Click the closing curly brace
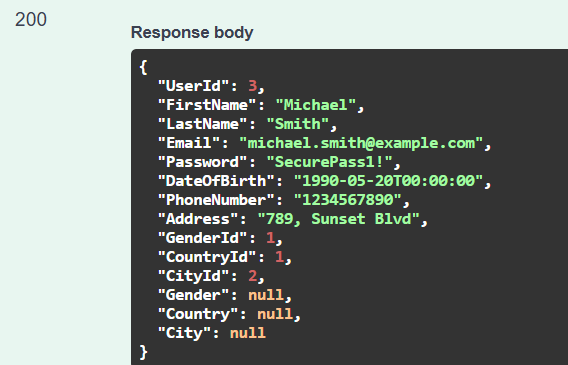Viewport: 568px width, 365px height. point(144,352)
